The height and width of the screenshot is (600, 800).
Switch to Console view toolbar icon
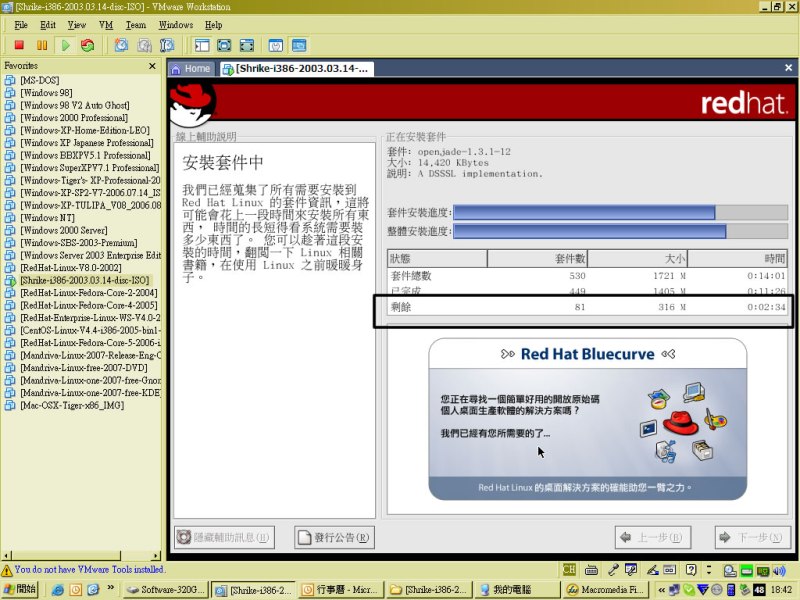(299, 45)
